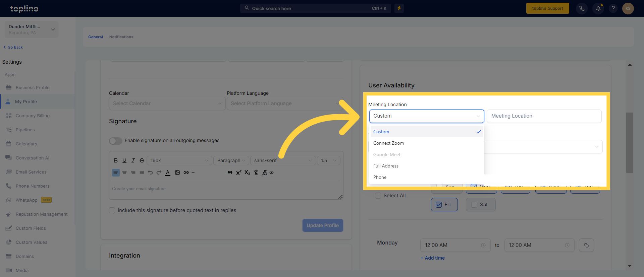Open Phone Numbers settings
This screenshot has height=277, width=644.
33,186
